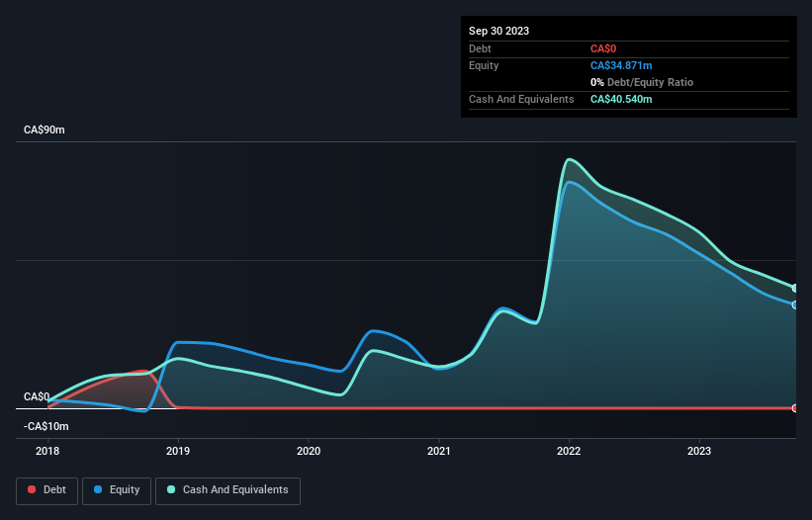
Task: Toggle the Equity series legend button
Action: 117,490
